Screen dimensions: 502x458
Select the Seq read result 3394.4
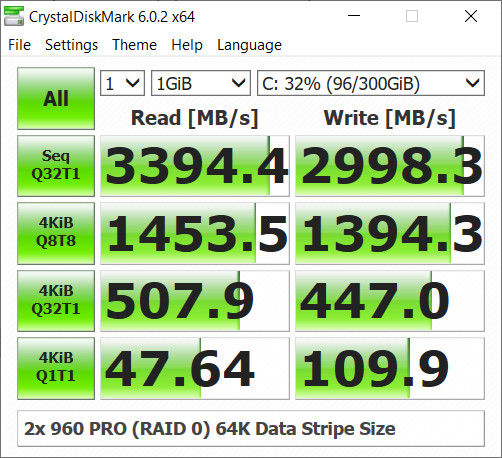[195, 166]
